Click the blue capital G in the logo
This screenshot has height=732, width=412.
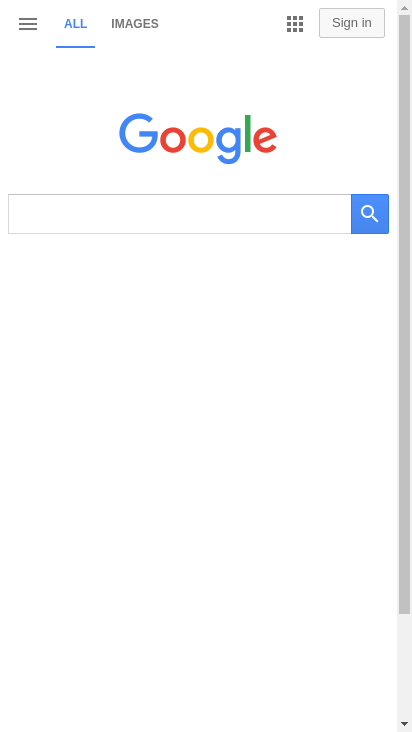139,133
